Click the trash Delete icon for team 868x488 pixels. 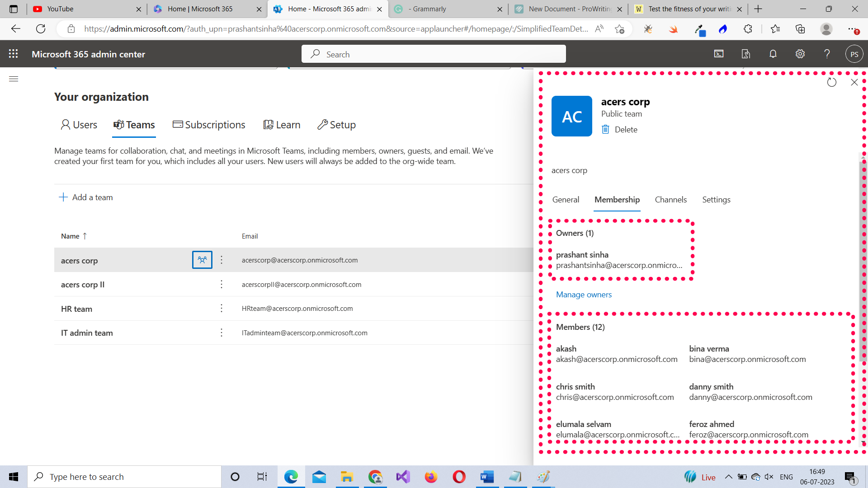click(x=606, y=130)
